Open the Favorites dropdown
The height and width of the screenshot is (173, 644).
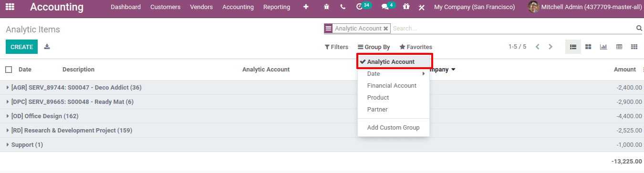pos(415,47)
